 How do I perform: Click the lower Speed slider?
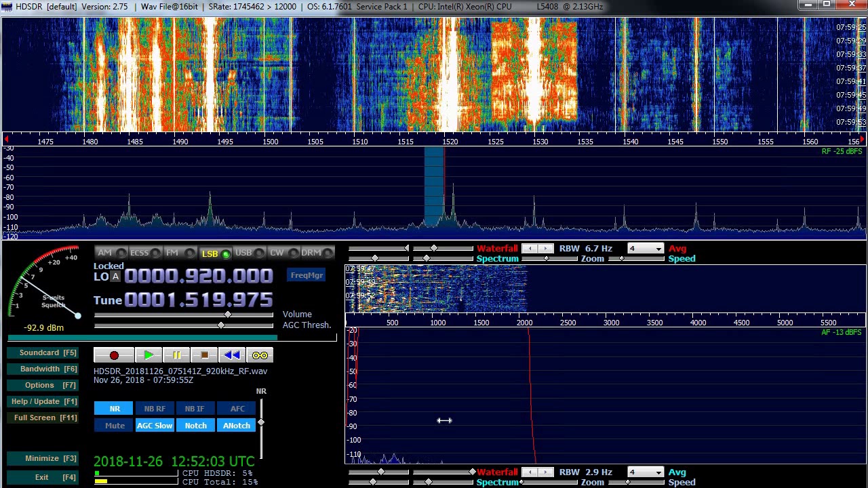click(636, 483)
